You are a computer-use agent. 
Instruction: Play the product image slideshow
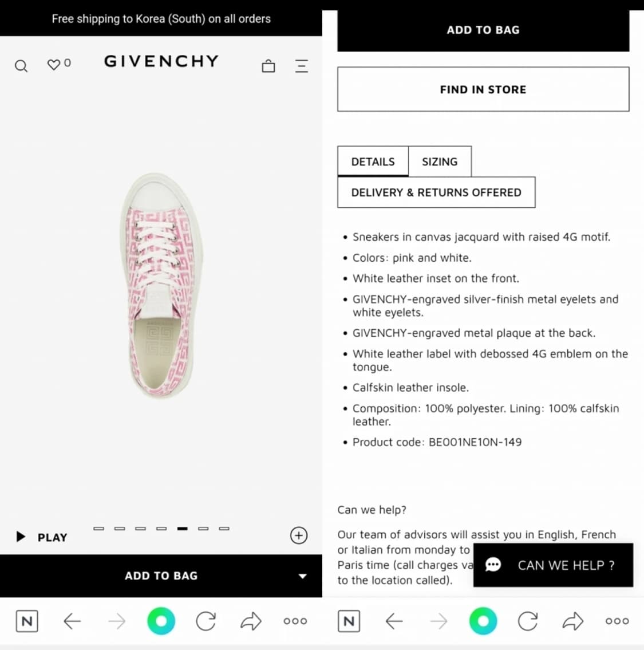42,537
